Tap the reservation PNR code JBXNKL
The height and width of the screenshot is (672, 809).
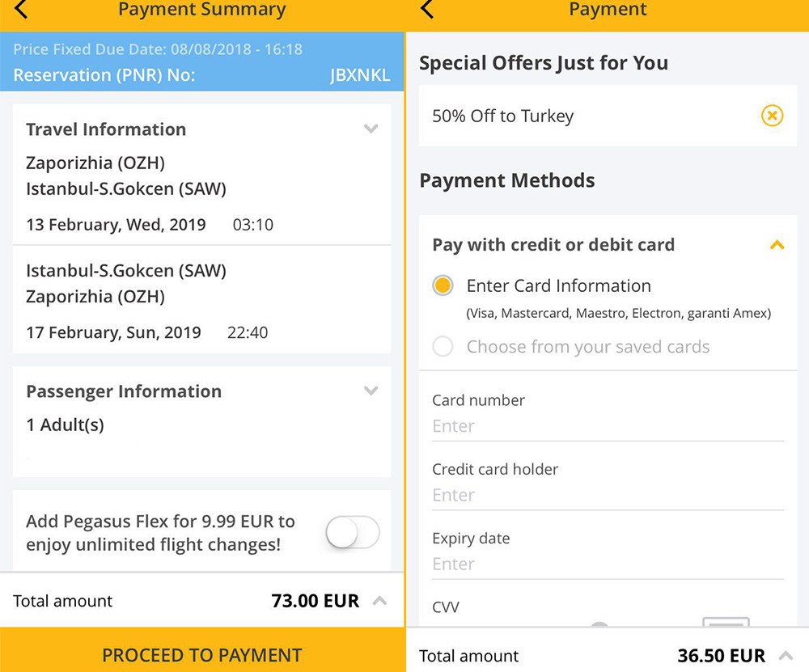360,75
